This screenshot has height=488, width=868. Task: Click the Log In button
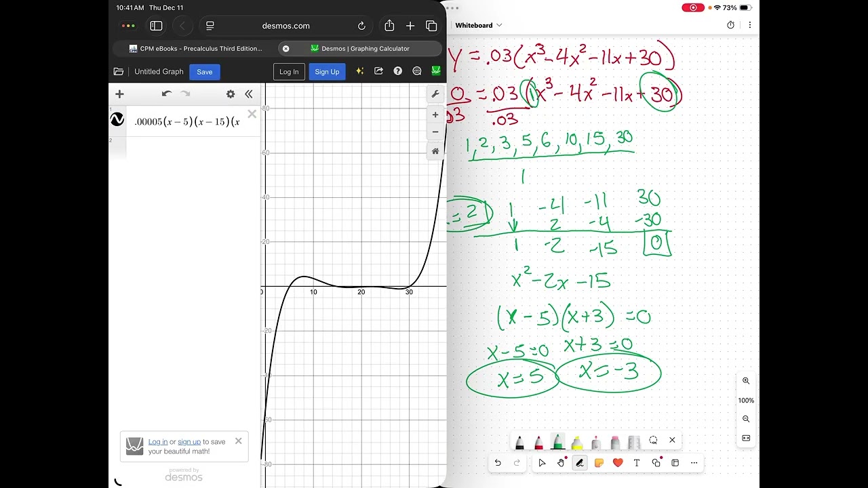click(289, 72)
